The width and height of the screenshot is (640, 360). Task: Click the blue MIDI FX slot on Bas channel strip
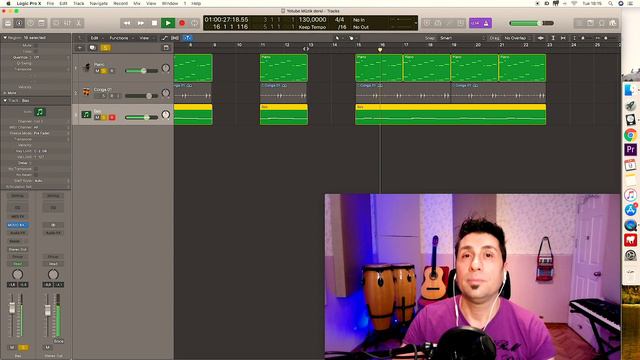pyautogui.click(x=18, y=225)
